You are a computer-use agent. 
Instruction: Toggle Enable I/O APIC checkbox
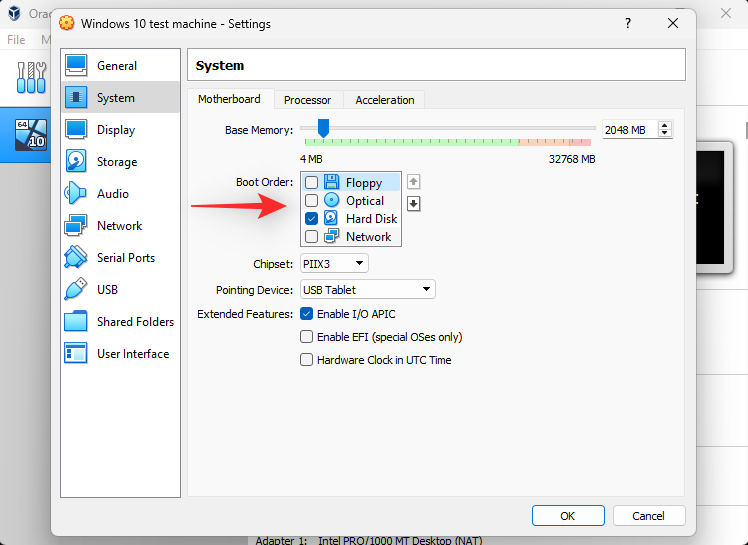[306, 314]
